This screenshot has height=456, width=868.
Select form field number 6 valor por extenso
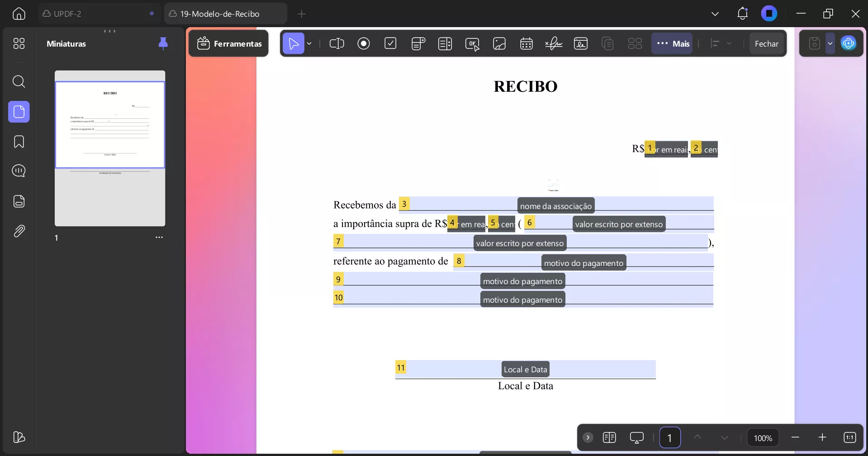pos(619,223)
